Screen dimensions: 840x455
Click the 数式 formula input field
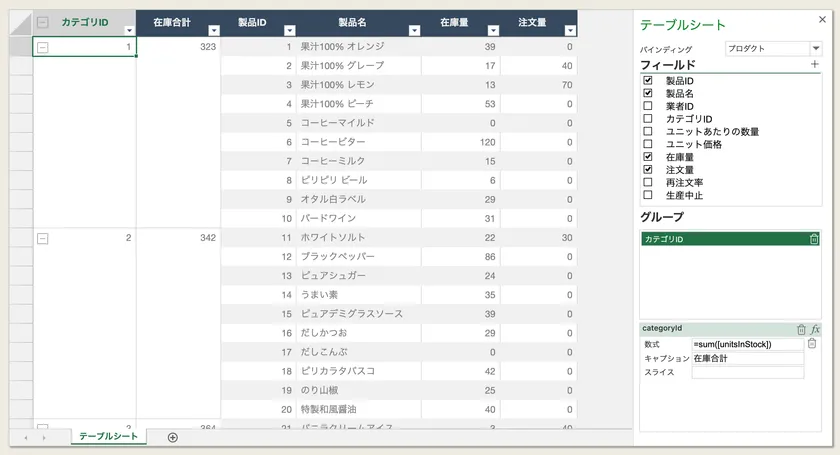pyautogui.click(x=748, y=344)
